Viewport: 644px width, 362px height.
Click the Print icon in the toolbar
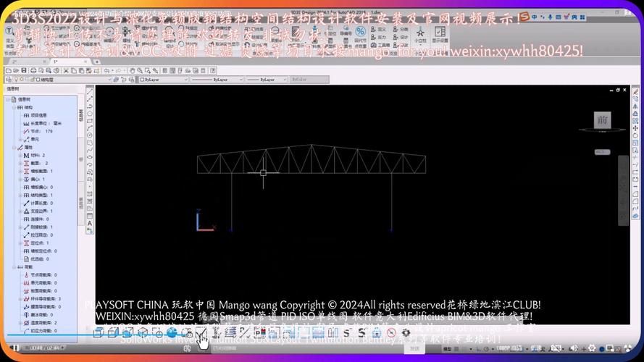33,70
